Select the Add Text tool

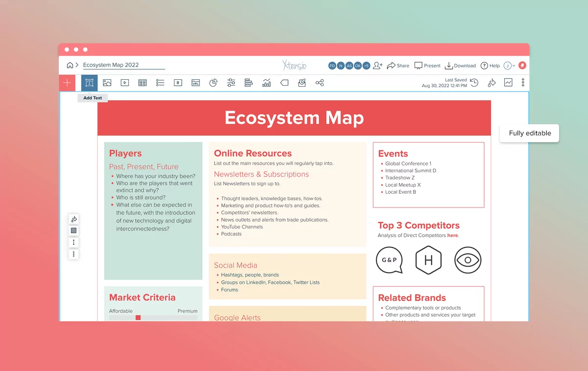click(89, 83)
